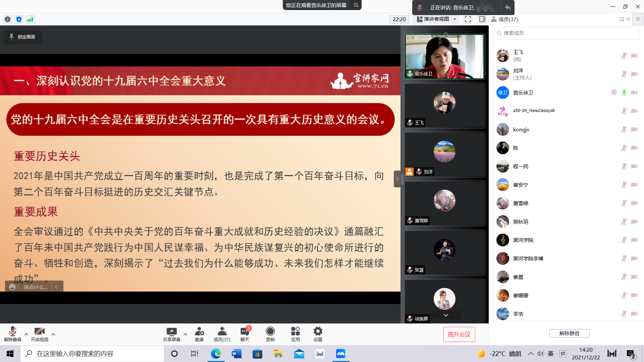The image size is (644, 362).
Task: Open screen-sharing options menu icon
Action: pyautogui.click(x=356, y=5)
